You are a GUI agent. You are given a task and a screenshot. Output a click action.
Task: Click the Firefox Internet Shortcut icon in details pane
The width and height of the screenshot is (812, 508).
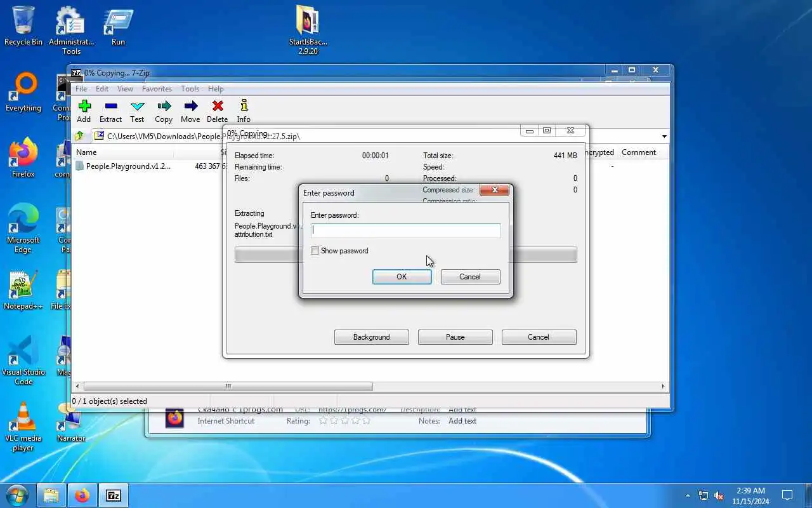pos(174,418)
